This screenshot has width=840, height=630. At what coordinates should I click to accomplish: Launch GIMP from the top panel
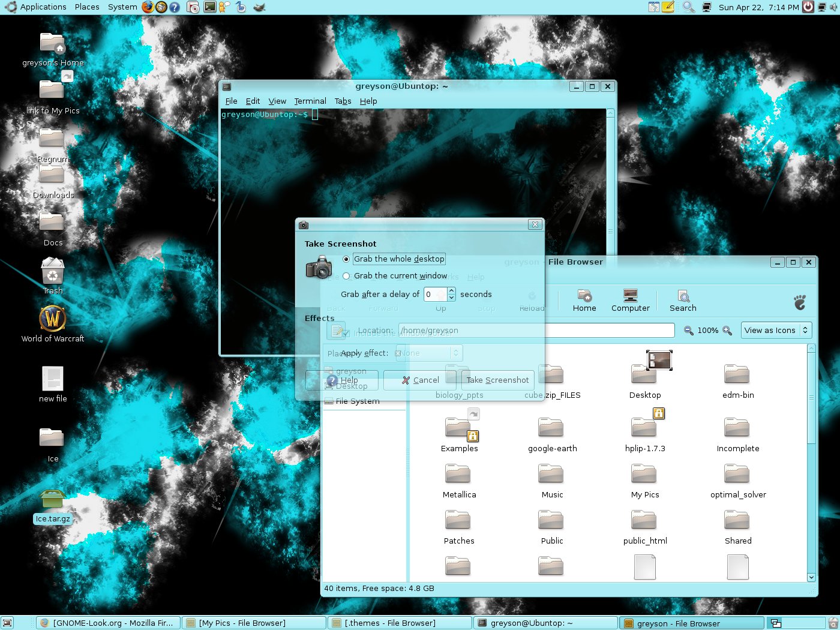[259, 7]
